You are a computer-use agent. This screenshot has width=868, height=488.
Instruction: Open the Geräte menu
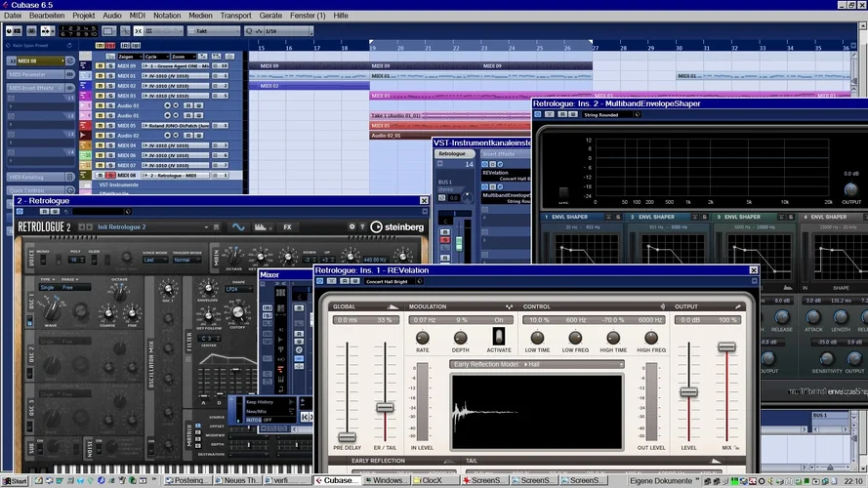point(270,16)
